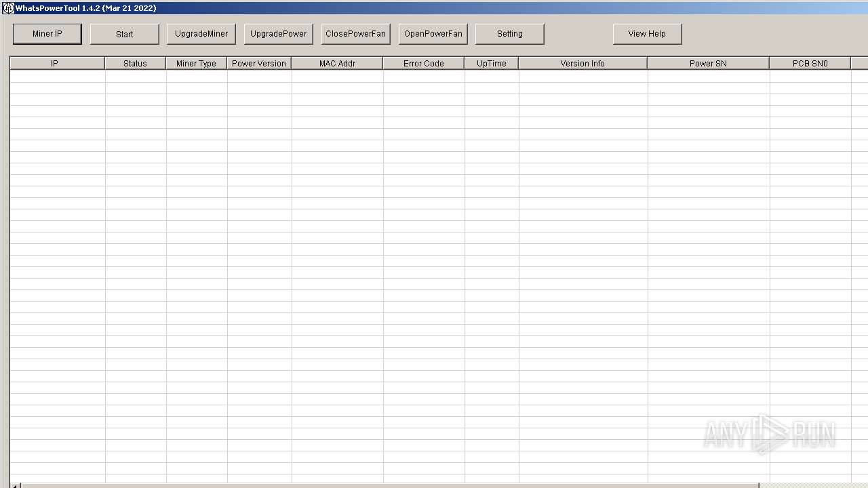This screenshot has height=488, width=868.
Task: Click the horizontal scrollbar left arrow
Action: (x=15, y=485)
